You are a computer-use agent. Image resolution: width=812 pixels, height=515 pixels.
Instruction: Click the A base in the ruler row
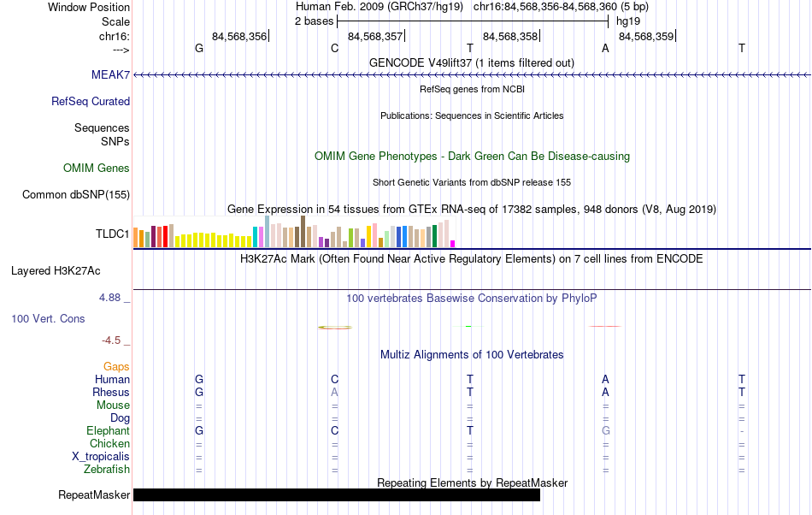605,48
